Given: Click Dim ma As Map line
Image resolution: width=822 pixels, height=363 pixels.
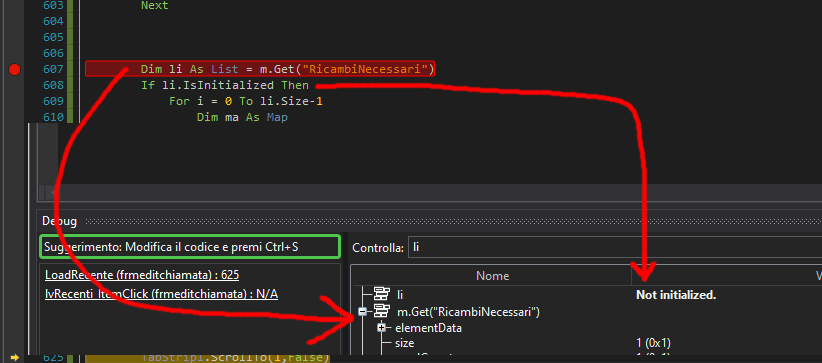Looking at the screenshot, I should (242, 118).
